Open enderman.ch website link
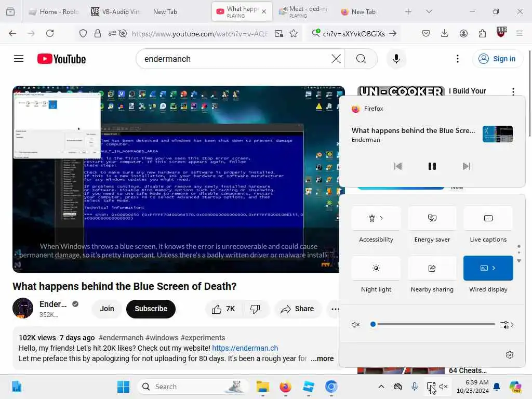 [x=245, y=348]
